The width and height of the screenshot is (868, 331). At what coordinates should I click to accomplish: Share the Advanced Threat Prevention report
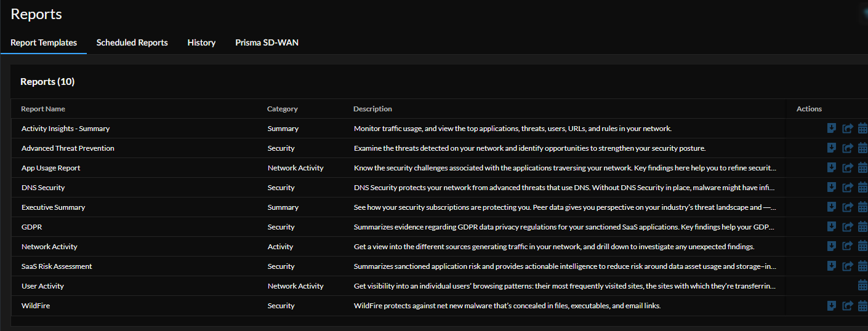tap(847, 148)
